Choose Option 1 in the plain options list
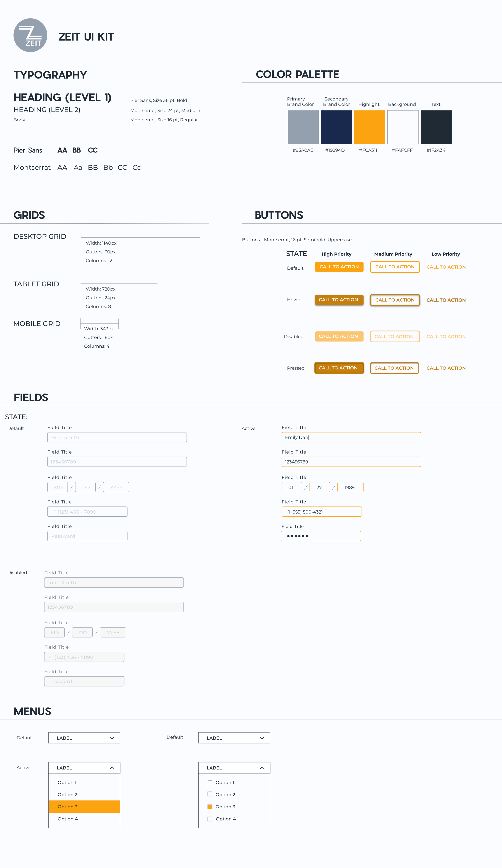Image resolution: width=502 pixels, height=868 pixels. coord(67,783)
